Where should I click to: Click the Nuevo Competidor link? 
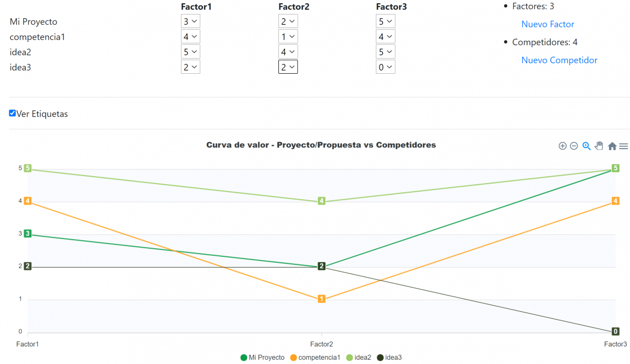coord(559,60)
